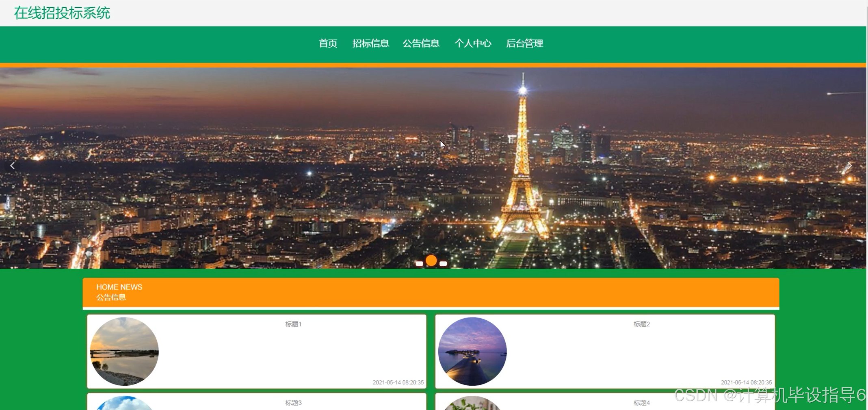Click the 标题1 card date 2021-05-14 08:20:35

(x=398, y=382)
